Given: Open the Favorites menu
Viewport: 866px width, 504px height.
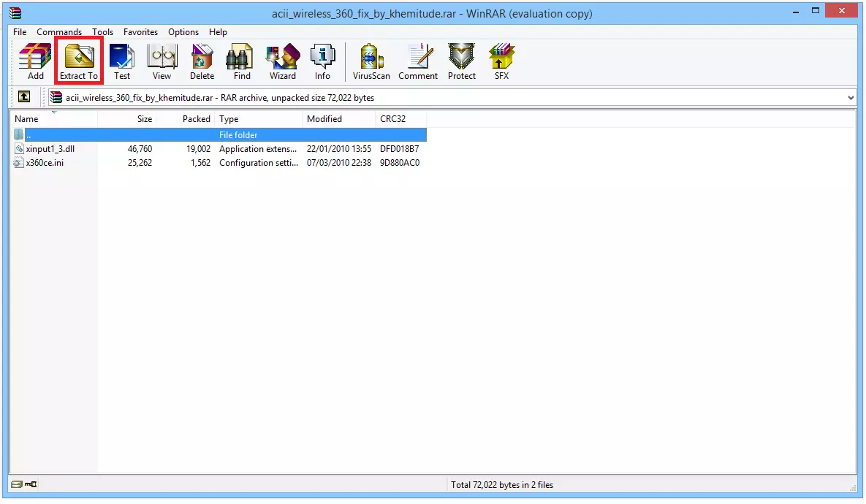Looking at the screenshot, I should pos(140,32).
